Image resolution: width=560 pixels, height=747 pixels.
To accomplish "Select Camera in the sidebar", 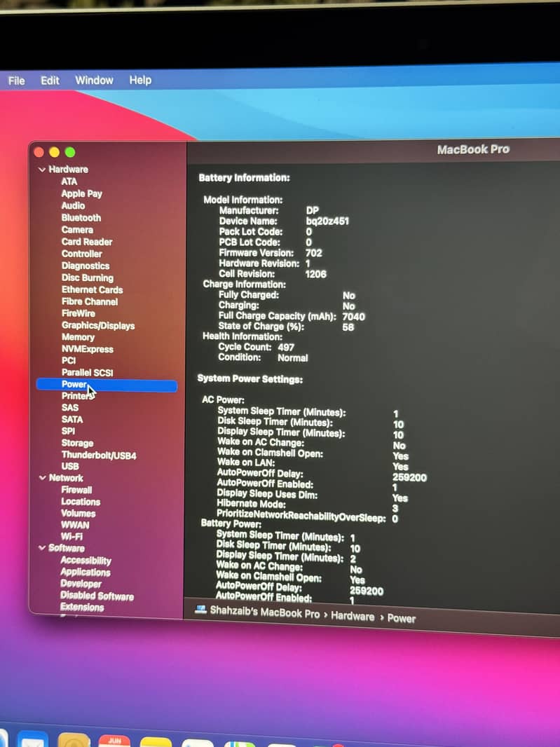I will 77,230.
